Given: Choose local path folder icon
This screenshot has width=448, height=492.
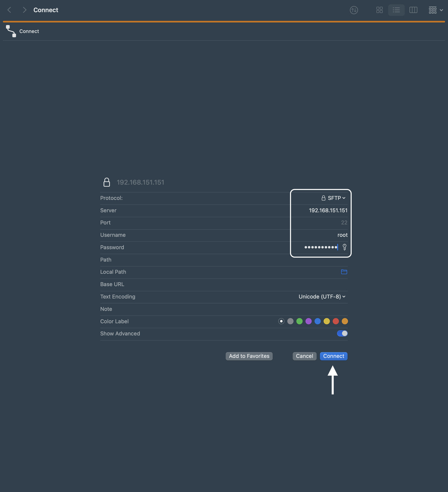Looking at the screenshot, I should pyautogui.click(x=344, y=272).
